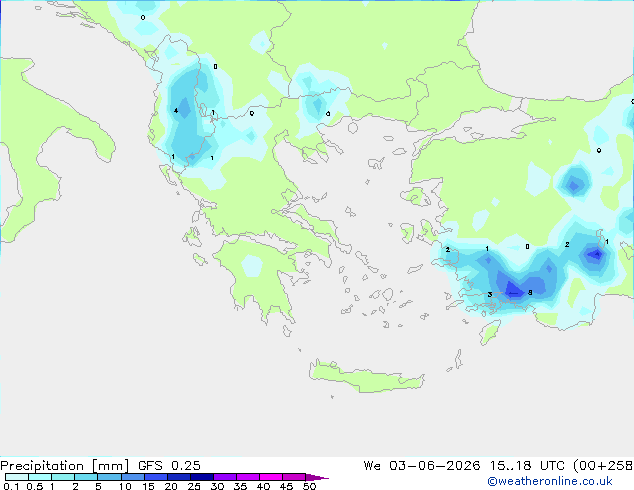This screenshot has height=490, width=634.
Task: Select the 'GFS 0.25' model label
Action: (169, 466)
